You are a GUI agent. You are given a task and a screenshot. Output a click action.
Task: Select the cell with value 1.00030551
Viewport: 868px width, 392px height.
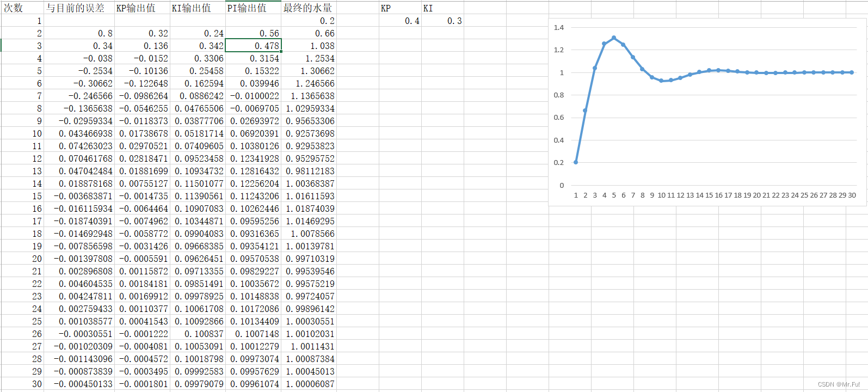tap(309, 321)
